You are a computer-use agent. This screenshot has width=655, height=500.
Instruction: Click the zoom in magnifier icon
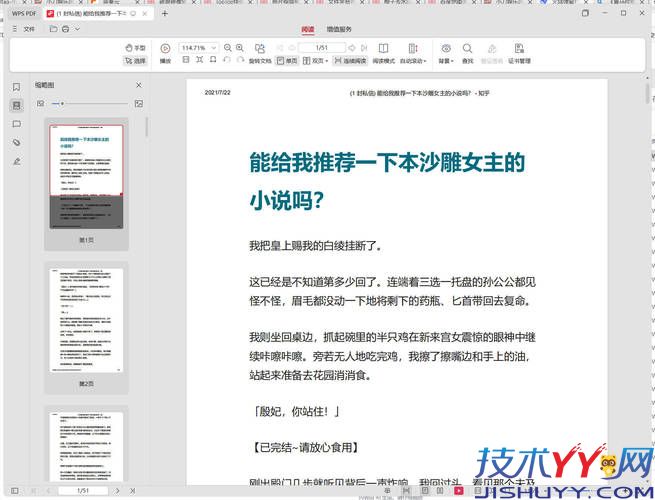pyautogui.click(x=240, y=48)
